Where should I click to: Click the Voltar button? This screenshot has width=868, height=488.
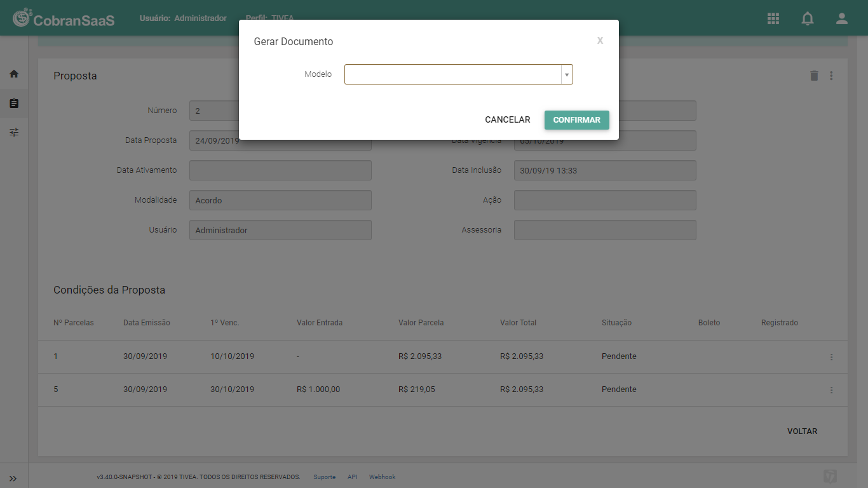click(802, 431)
